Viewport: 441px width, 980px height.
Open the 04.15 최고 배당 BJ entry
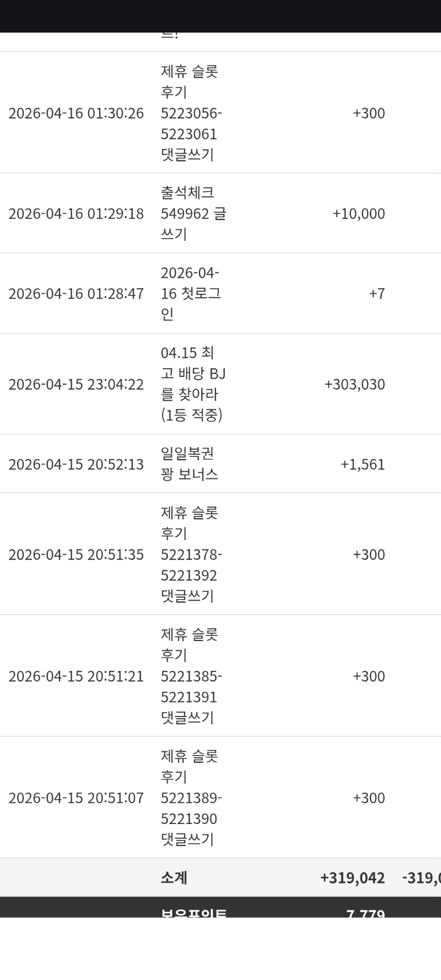click(193, 384)
